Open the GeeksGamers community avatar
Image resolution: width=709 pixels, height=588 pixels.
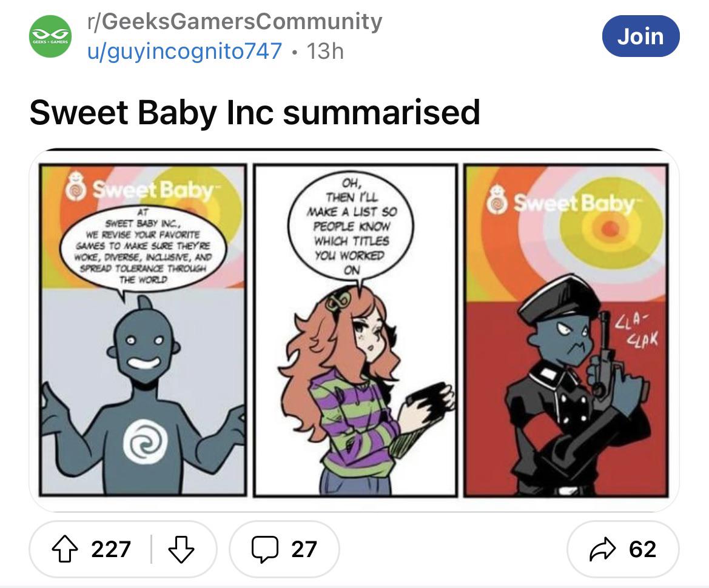(50, 36)
